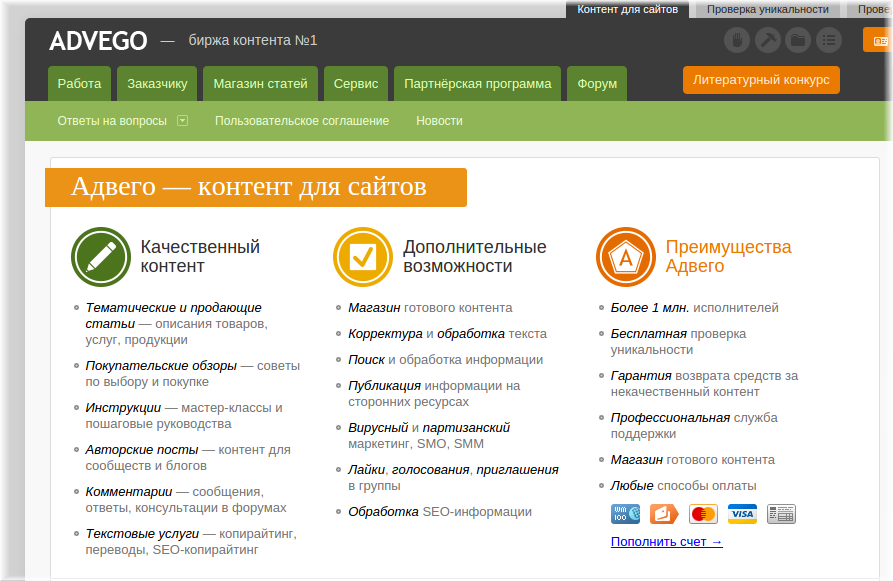This screenshot has width=893, height=581.
Task: Select the orange wallet payment icon
Action: click(664, 514)
